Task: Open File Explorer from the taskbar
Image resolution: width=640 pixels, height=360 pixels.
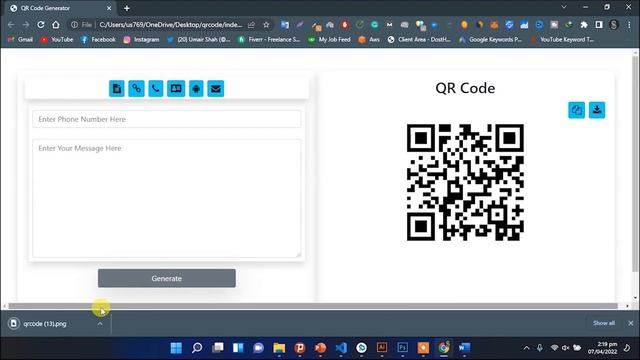Action: tap(279, 348)
